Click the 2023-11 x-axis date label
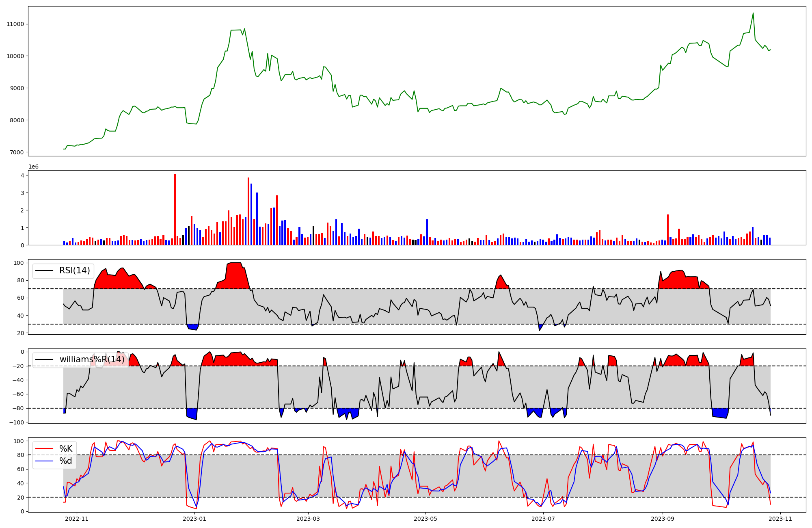 tap(780, 519)
